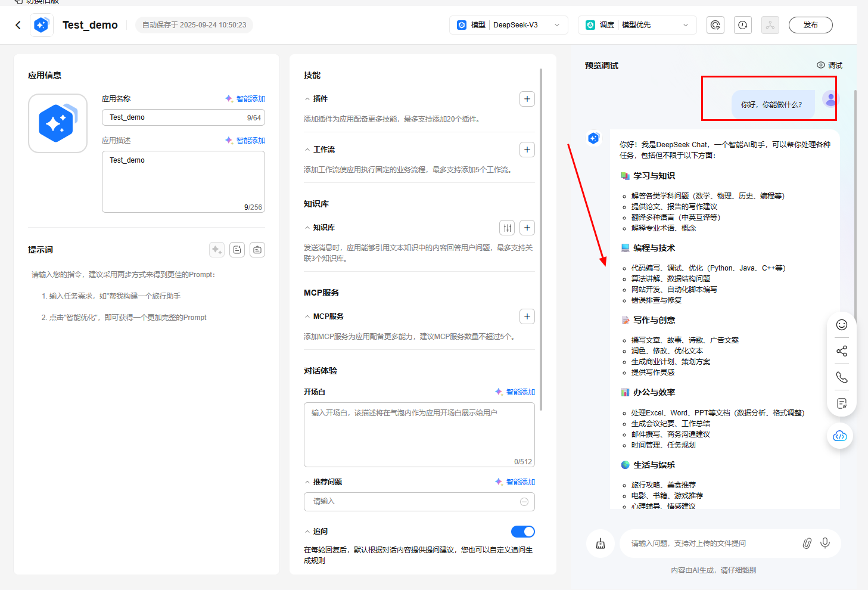
Task: Click the paperclip attachment icon
Action: [807, 544]
